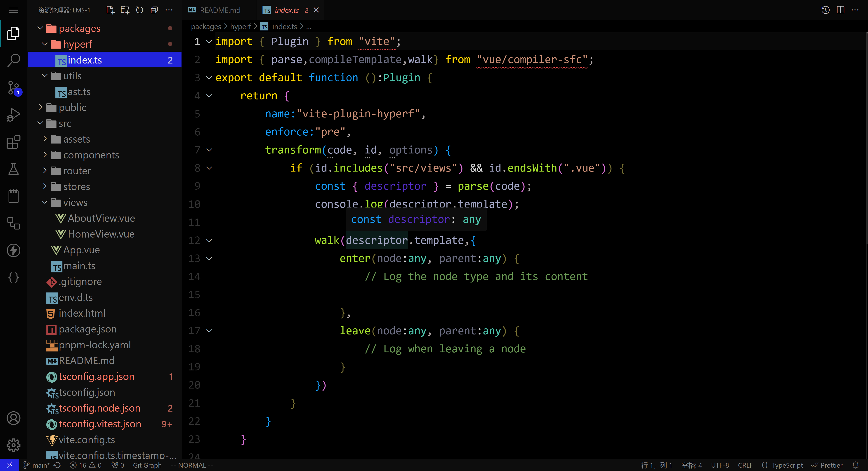Select the index.ts tab

tap(286, 10)
